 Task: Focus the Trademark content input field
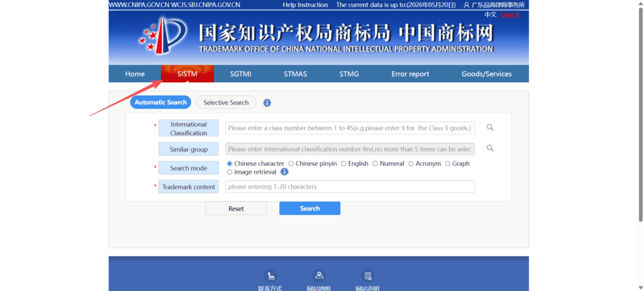coord(350,186)
